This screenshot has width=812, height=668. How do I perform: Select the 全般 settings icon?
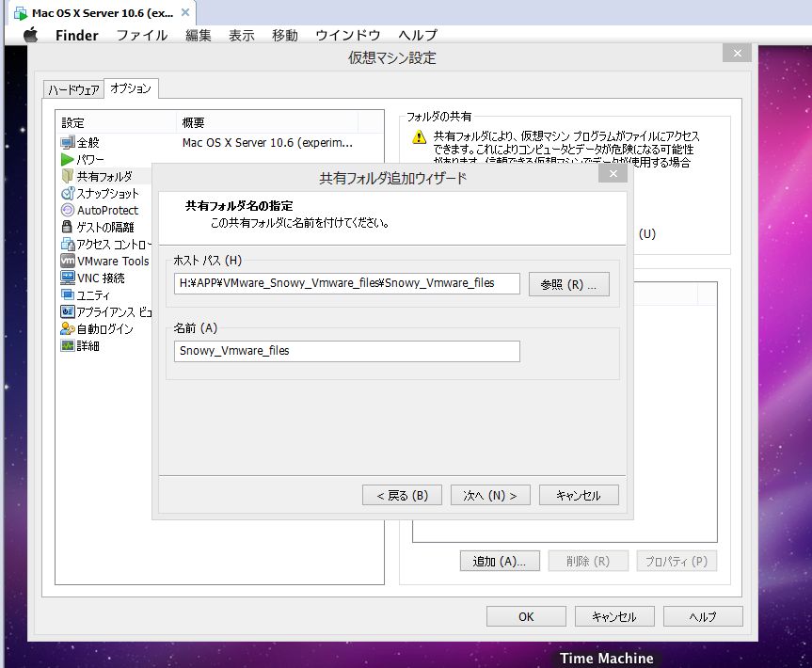(68, 142)
